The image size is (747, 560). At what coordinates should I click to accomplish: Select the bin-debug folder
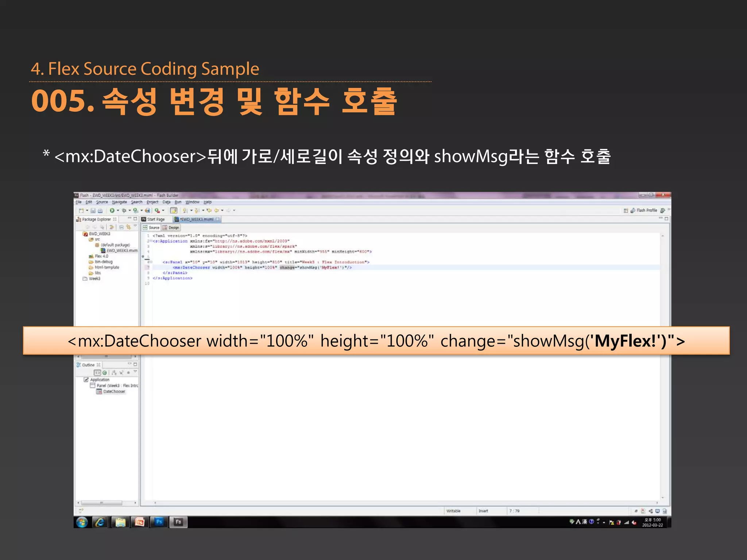(101, 262)
